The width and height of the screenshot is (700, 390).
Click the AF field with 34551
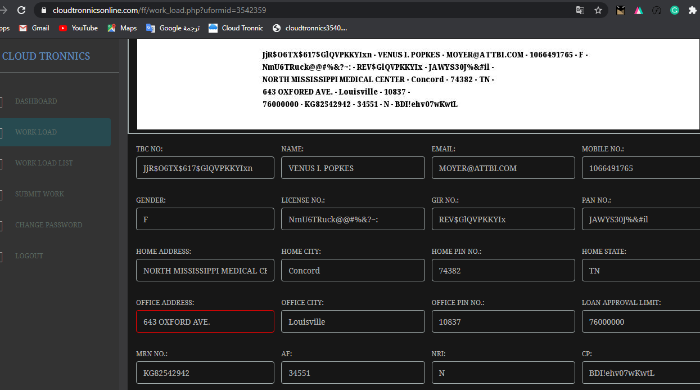pyautogui.click(x=353, y=373)
